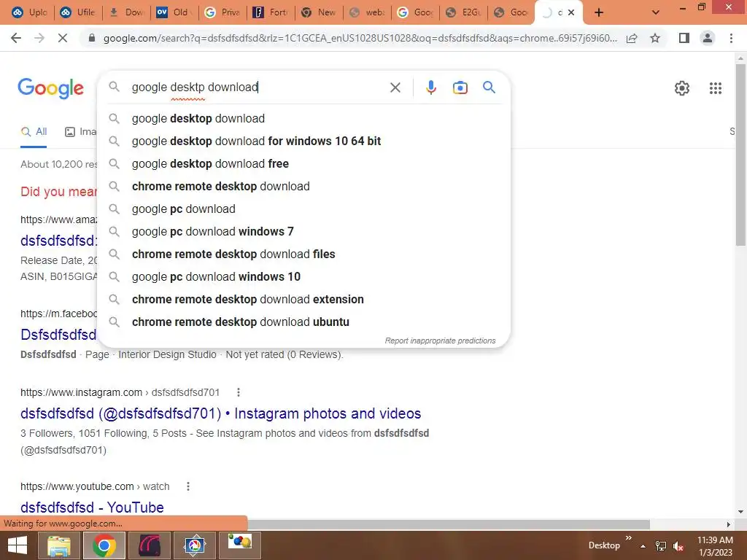Start voice search with the microphone icon
The width and height of the screenshot is (747, 560).
(x=430, y=87)
